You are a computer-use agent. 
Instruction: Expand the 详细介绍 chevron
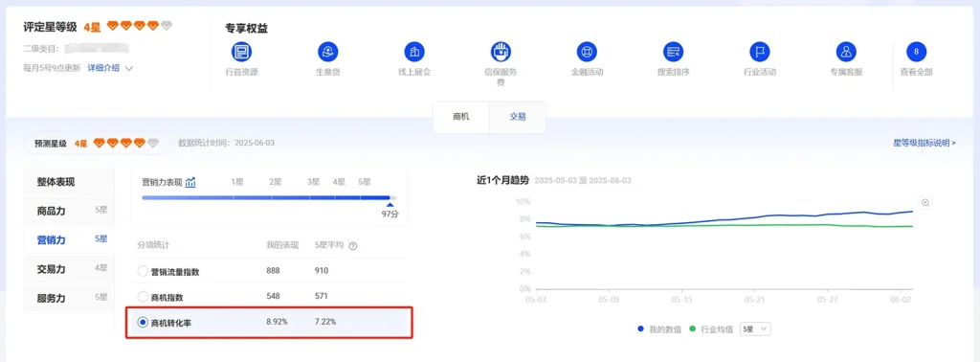point(129,68)
